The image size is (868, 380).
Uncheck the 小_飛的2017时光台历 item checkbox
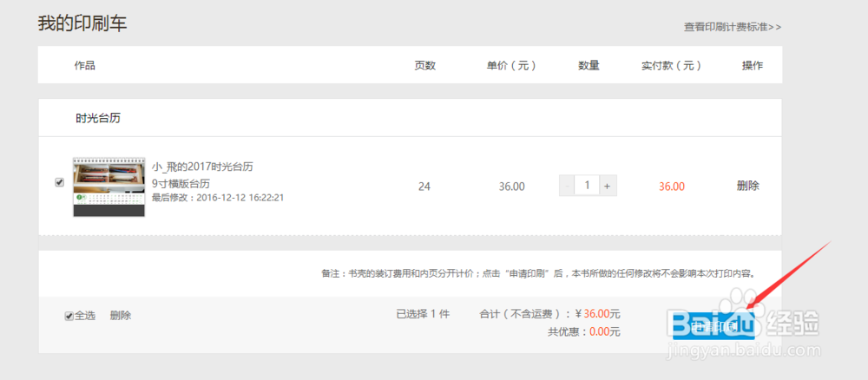pyautogui.click(x=60, y=182)
